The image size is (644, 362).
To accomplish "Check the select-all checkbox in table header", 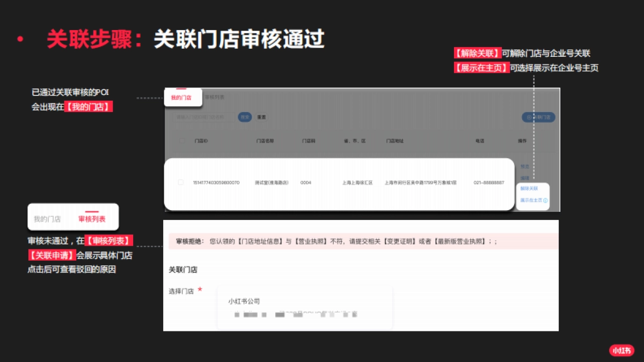I will 182,141.
